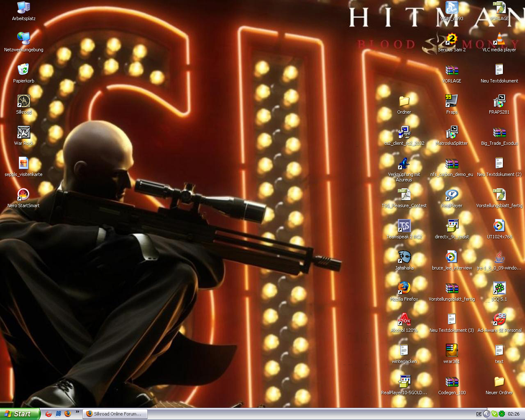Screen dimensions: 525x420
Task: Click the system clock showing 02:26
Action: click(x=514, y=414)
